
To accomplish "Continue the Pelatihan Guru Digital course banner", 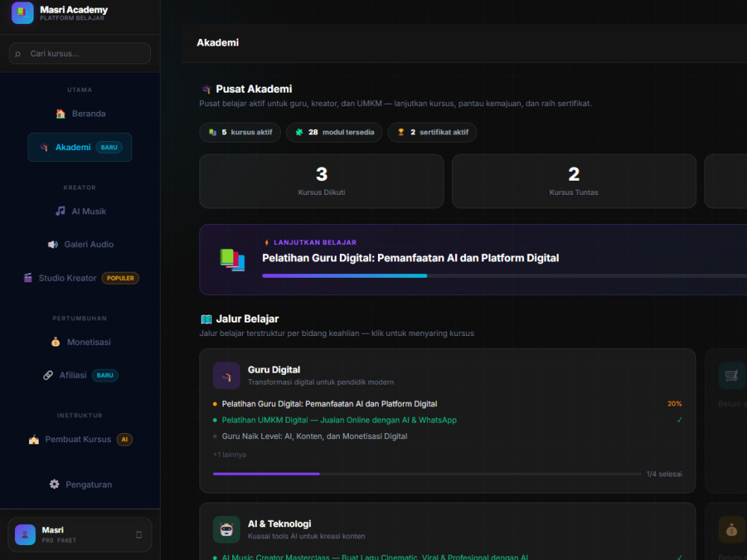I will (x=473, y=260).
